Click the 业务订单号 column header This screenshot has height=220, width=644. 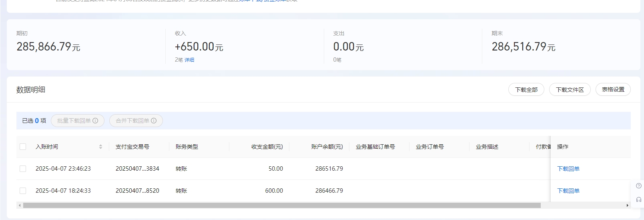coord(430,147)
